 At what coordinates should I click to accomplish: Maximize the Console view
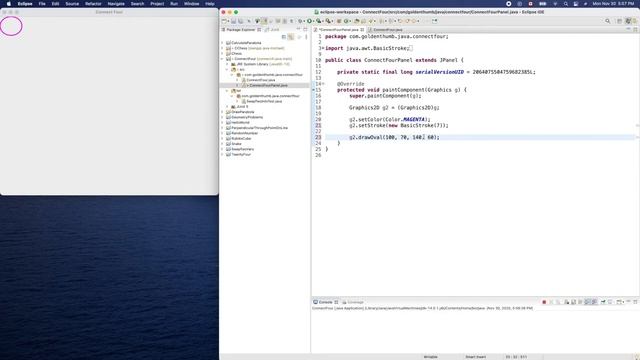click(x=635, y=302)
